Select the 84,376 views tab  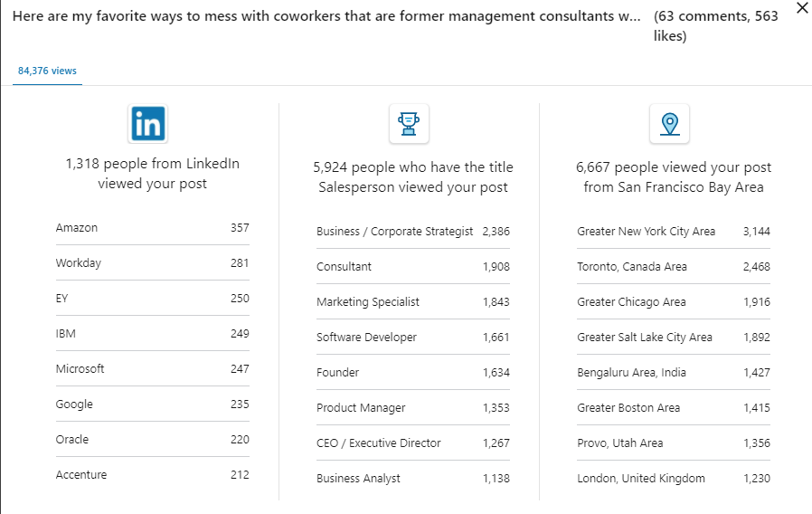point(47,71)
